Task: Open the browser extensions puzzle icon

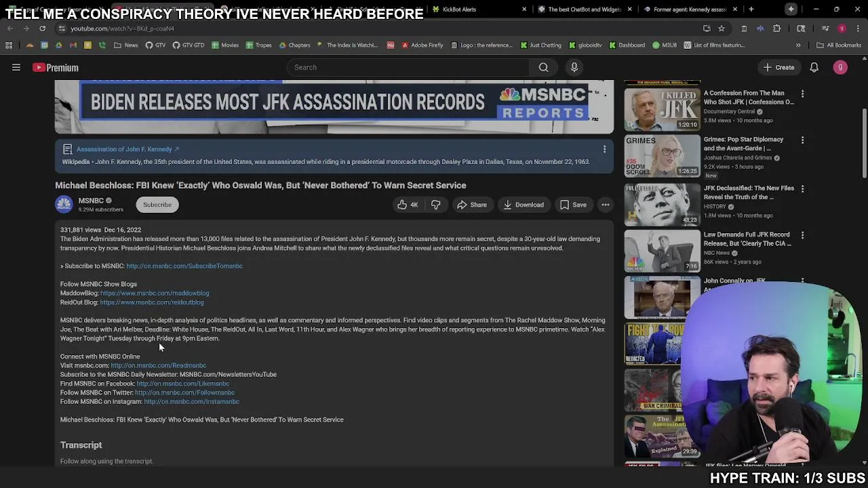Action: tap(776, 28)
